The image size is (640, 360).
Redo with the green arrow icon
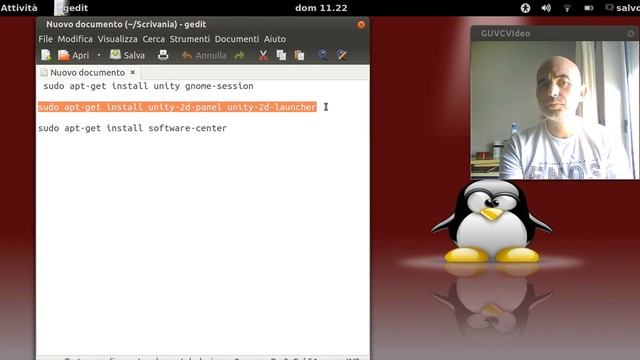pyautogui.click(x=240, y=55)
